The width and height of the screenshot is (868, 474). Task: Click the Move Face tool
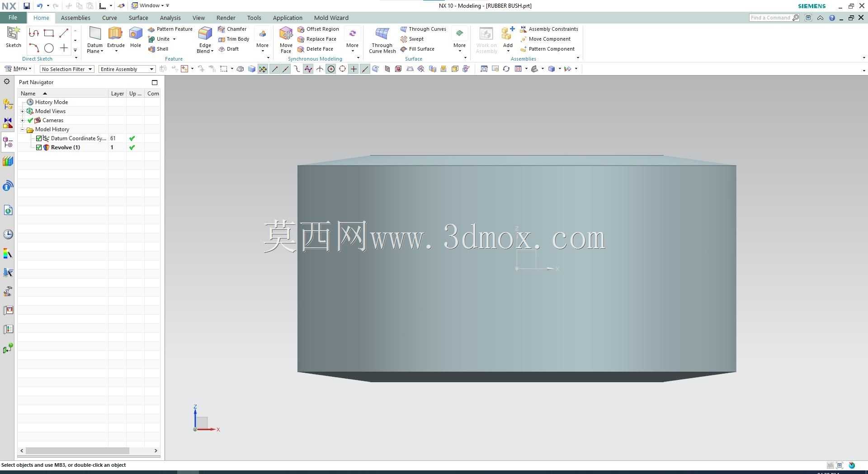(286, 40)
